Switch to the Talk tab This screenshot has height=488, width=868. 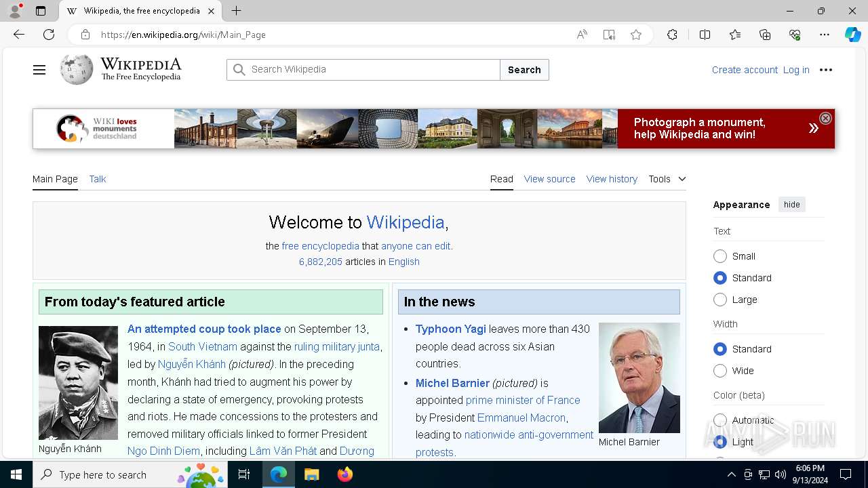click(98, 179)
